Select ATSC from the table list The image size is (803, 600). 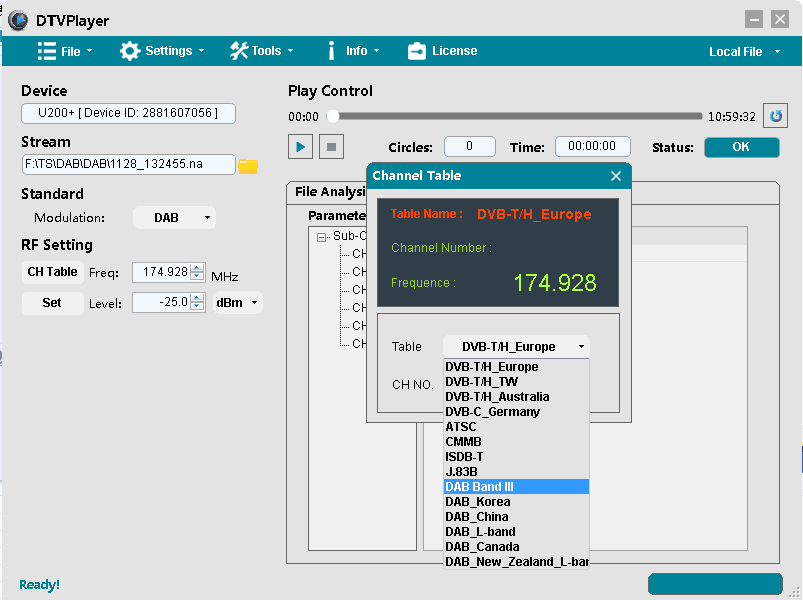pos(516,426)
